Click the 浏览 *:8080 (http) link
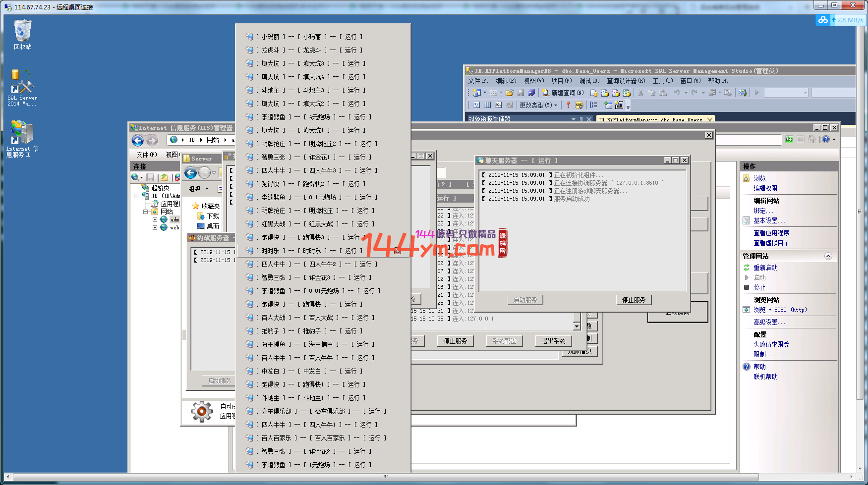868x485 pixels. coord(780,310)
